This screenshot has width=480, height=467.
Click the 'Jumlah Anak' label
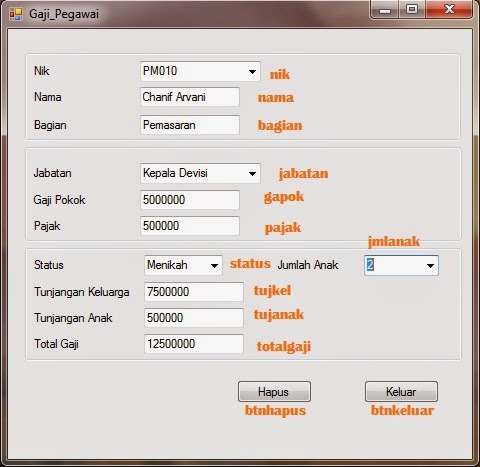(x=308, y=265)
